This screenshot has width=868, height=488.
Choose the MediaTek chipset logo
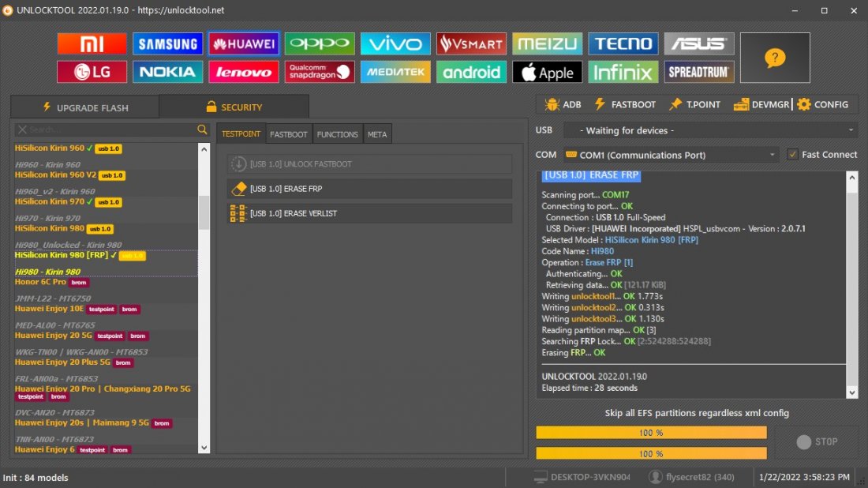[x=395, y=72]
